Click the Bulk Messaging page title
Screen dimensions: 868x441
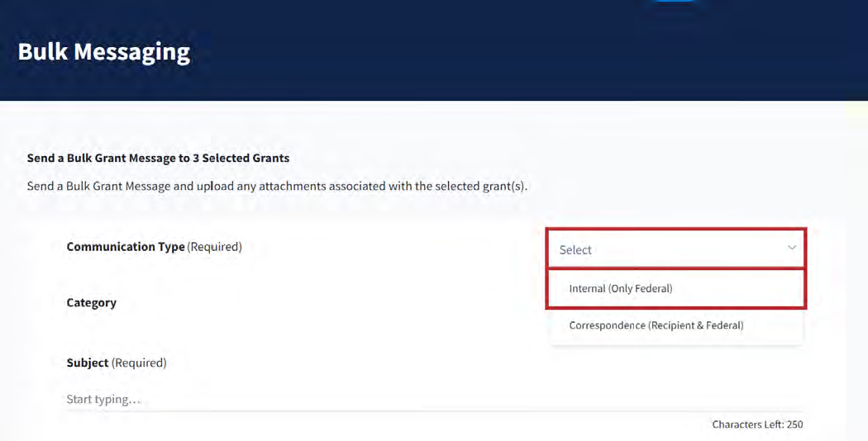pos(103,52)
